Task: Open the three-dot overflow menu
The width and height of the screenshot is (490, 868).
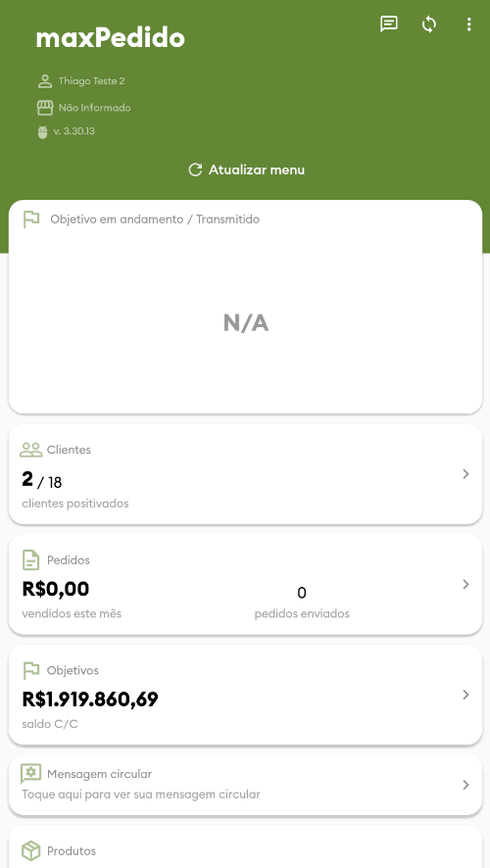Action: click(469, 24)
